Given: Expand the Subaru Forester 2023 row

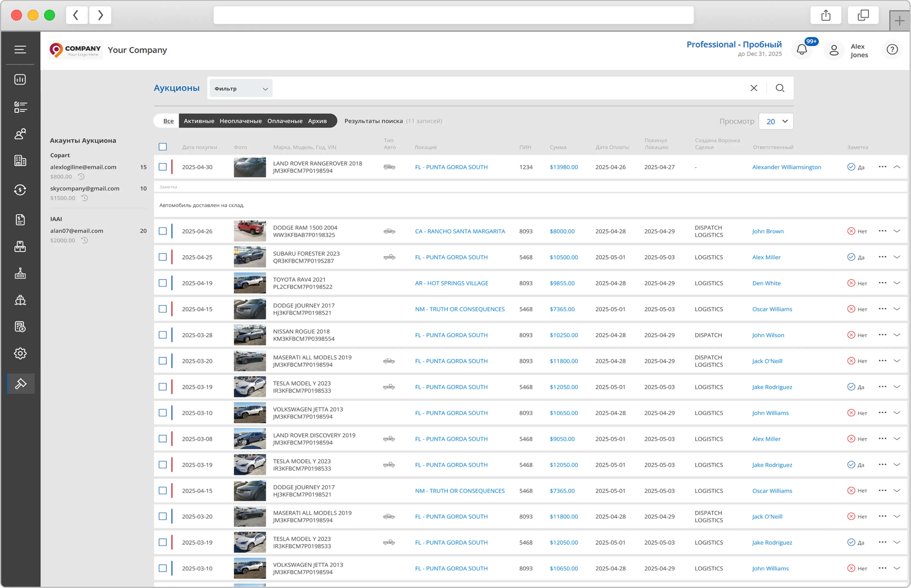Looking at the screenshot, I should [897, 257].
